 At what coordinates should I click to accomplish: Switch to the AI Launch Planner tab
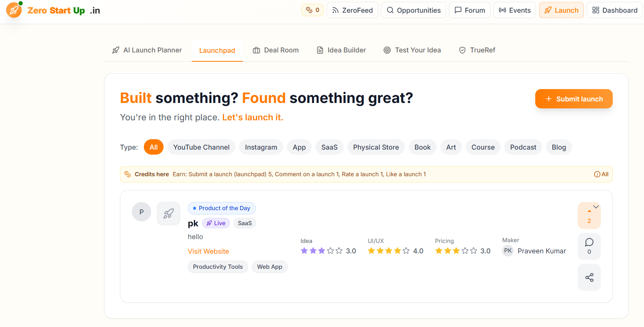tap(147, 50)
